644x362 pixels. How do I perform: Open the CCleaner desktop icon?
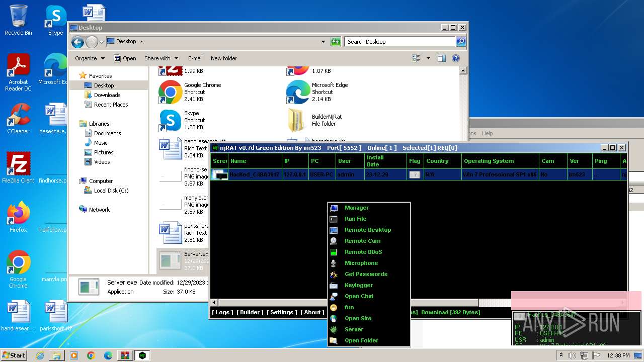pyautogui.click(x=18, y=119)
